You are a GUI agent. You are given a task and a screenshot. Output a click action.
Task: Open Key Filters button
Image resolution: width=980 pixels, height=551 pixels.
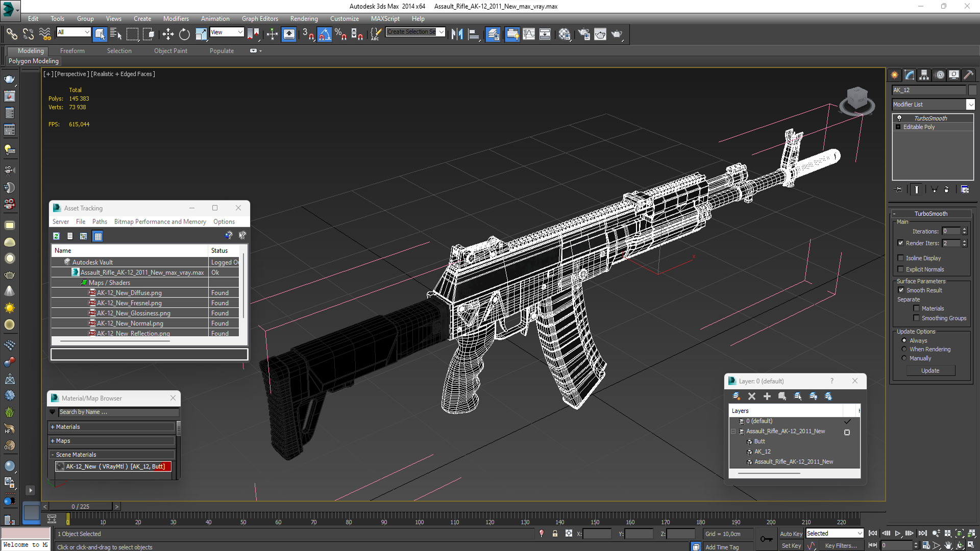(x=841, y=545)
